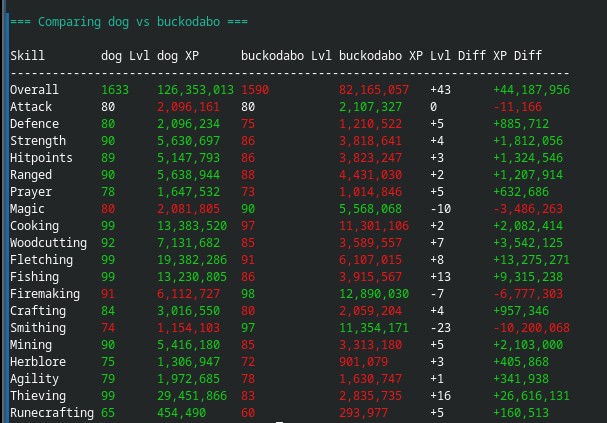Click Prayer XP diff +632,686
Viewport: 607px width, 423px height.
(521, 192)
